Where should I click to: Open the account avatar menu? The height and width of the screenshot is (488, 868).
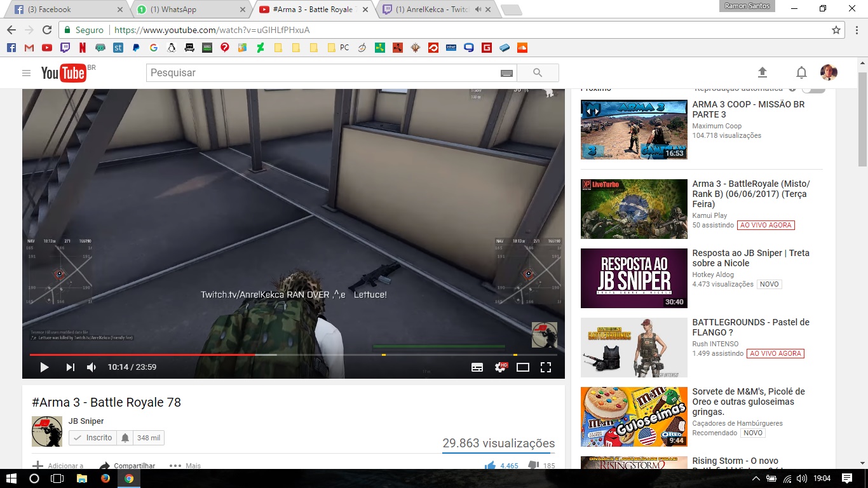coord(829,72)
